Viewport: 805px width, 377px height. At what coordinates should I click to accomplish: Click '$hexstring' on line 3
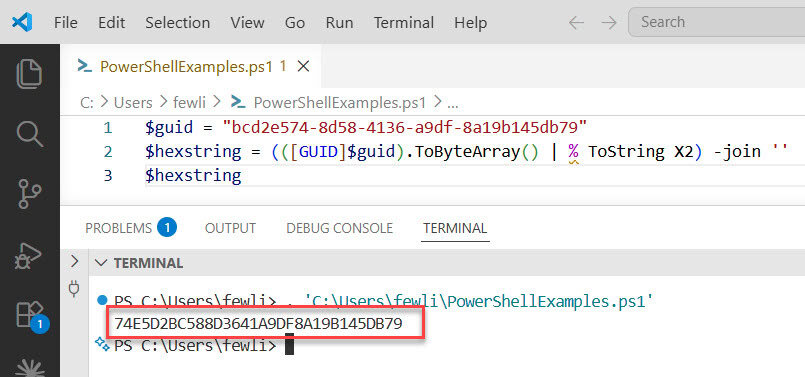click(193, 176)
